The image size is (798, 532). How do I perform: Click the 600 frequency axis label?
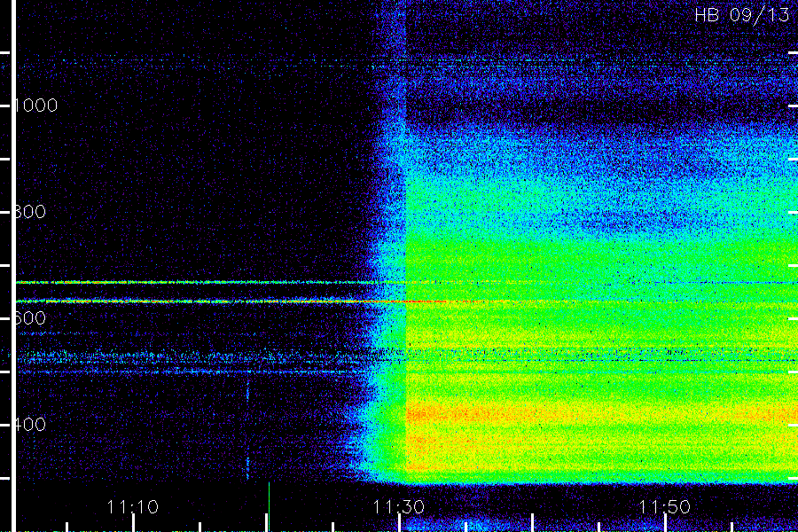pyautogui.click(x=30, y=318)
